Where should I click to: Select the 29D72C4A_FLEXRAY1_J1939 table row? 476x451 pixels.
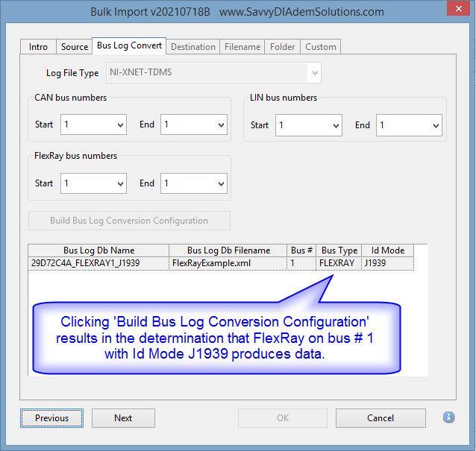(x=97, y=263)
